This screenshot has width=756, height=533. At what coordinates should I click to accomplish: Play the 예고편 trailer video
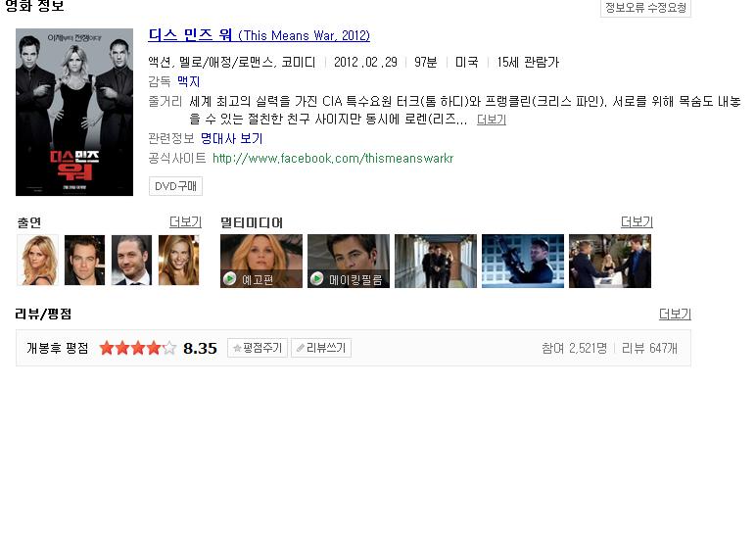261,261
